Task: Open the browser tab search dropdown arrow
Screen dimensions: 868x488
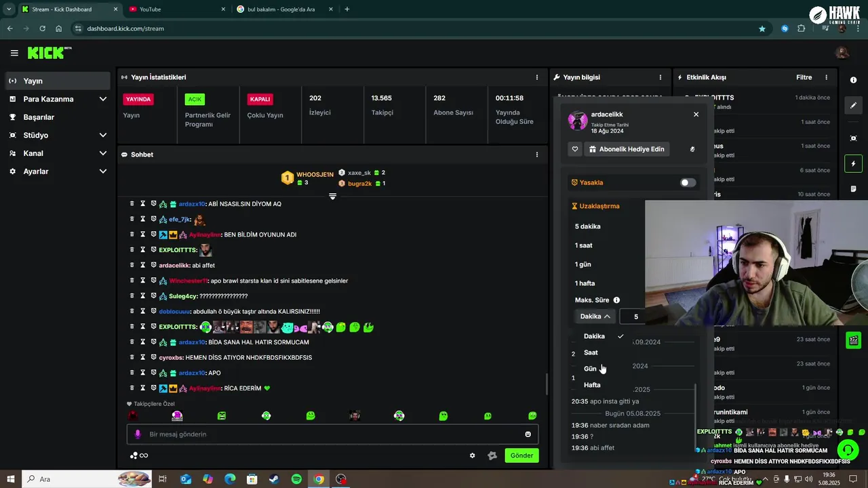Action: (9, 9)
